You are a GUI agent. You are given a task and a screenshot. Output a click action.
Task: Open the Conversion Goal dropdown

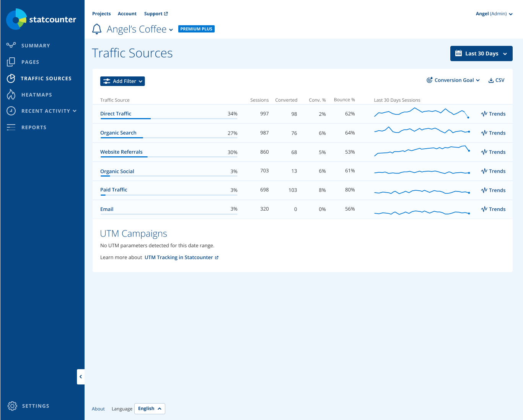453,80
